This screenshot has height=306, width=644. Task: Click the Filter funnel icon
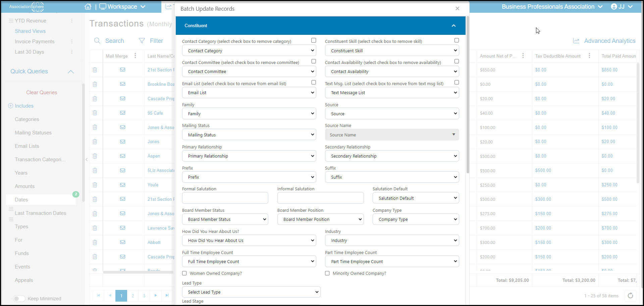pos(142,41)
